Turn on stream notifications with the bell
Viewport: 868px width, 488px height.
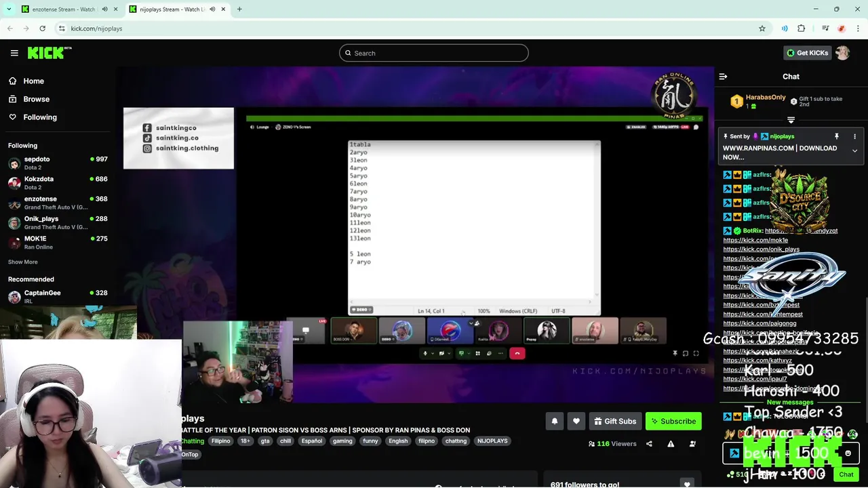(554, 421)
